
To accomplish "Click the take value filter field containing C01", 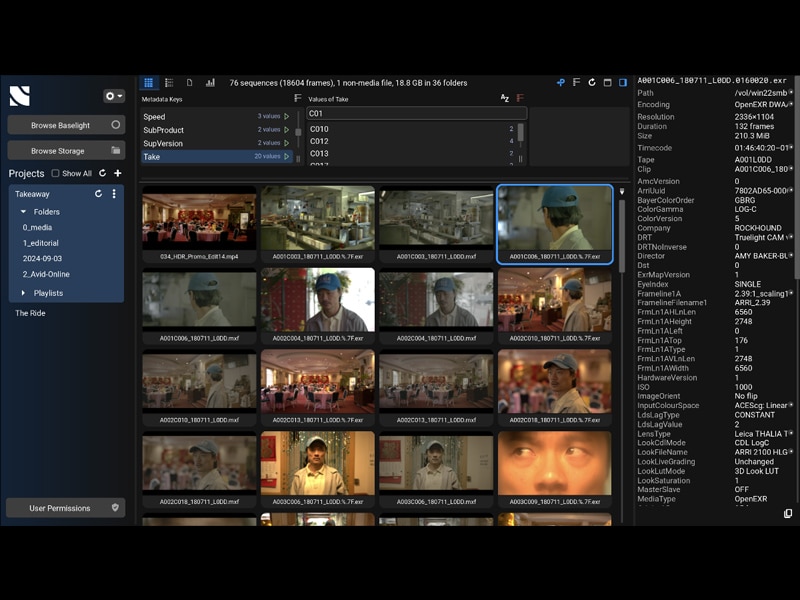I will pyautogui.click(x=417, y=113).
